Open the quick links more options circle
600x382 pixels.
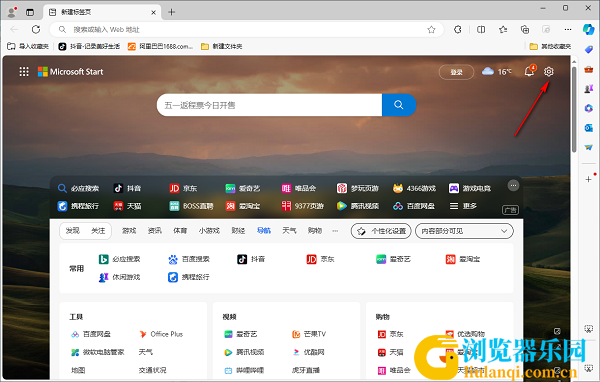[513, 186]
